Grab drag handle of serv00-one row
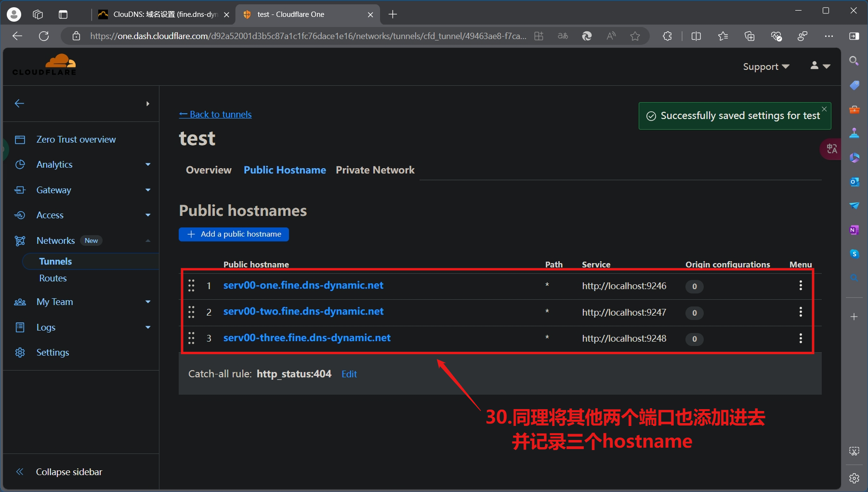868x492 pixels. click(191, 286)
